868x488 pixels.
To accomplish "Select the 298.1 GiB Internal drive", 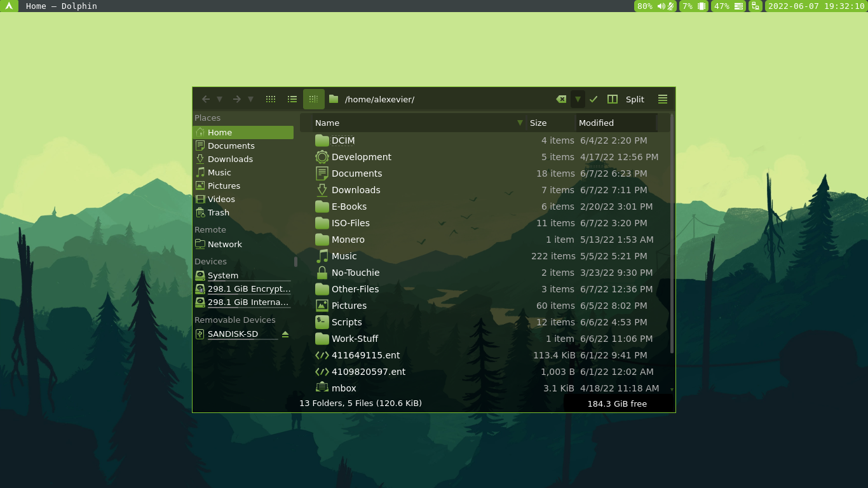I will click(243, 302).
